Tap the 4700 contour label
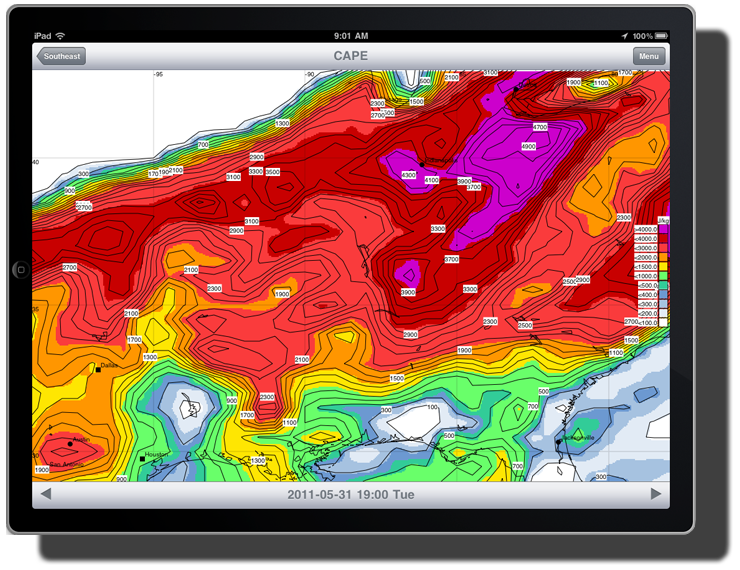740x570 pixels. coord(540,127)
